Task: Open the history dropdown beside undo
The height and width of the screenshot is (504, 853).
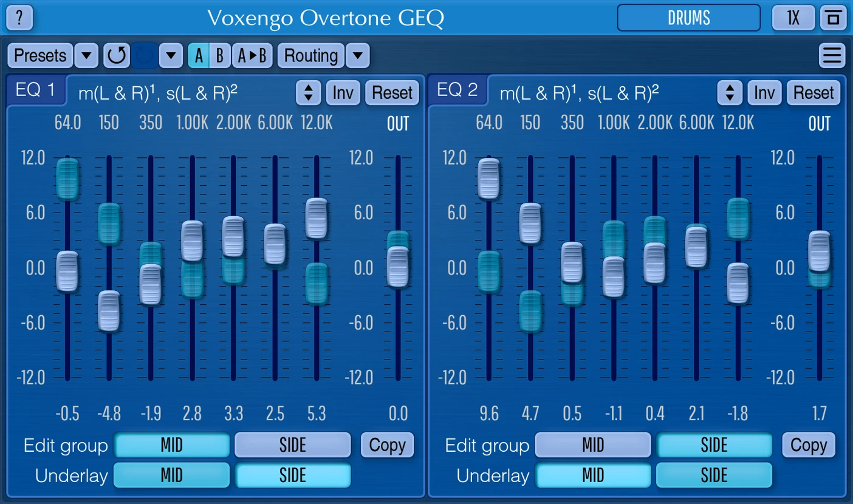Action: pyautogui.click(x=171, y=56)
